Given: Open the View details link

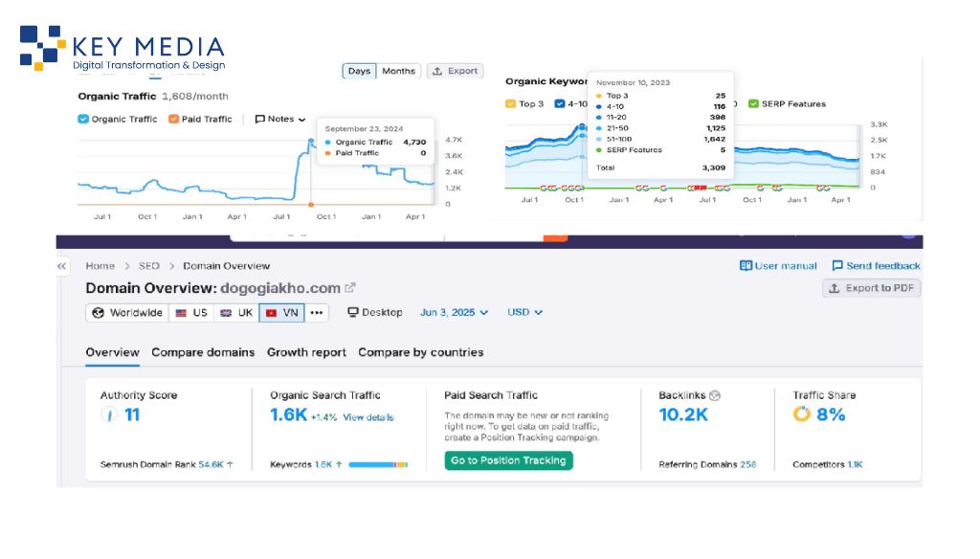Looking at the screenshot, I should pos(368,417).
